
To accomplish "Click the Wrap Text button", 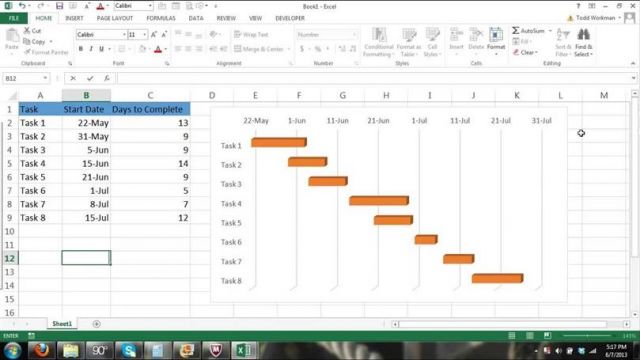I will click(251, 35).
